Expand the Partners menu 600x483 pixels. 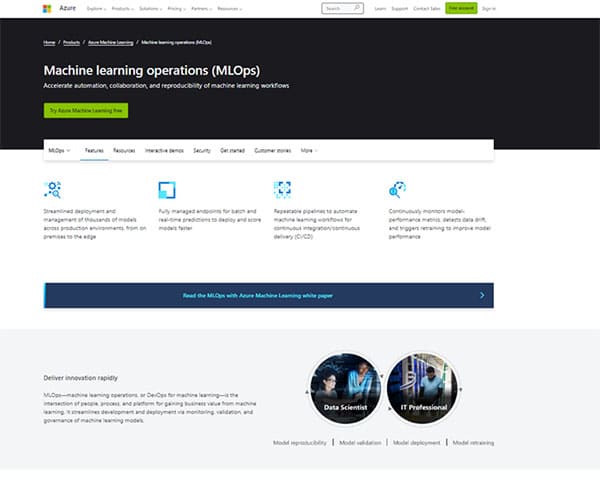pos(201,8)
